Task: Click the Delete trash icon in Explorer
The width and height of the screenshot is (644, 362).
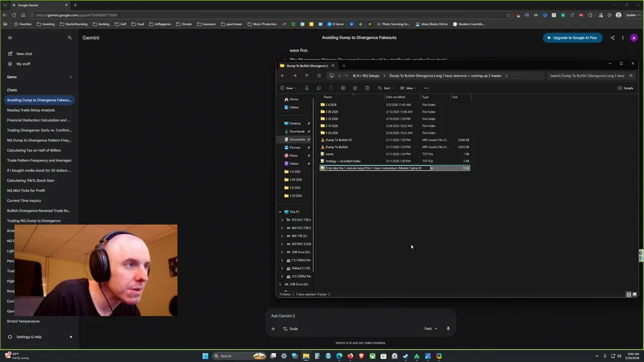Action: (367, 88)
